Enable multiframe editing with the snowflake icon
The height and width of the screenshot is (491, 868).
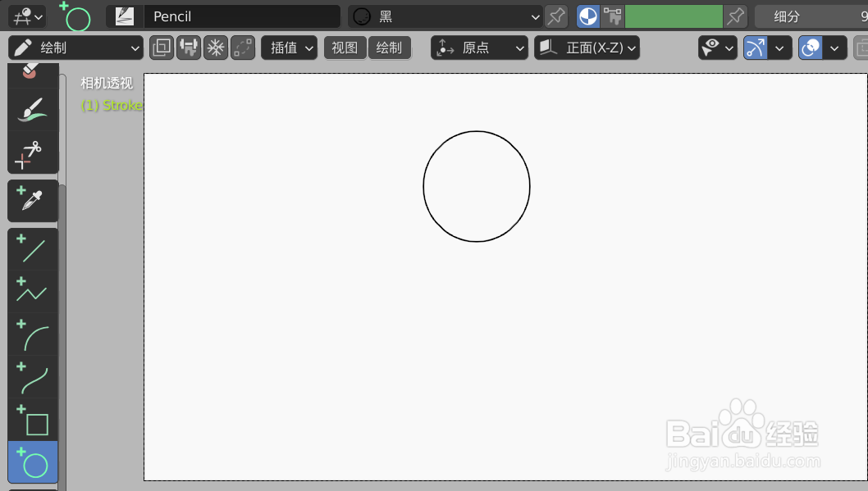[x=215, y=48]
